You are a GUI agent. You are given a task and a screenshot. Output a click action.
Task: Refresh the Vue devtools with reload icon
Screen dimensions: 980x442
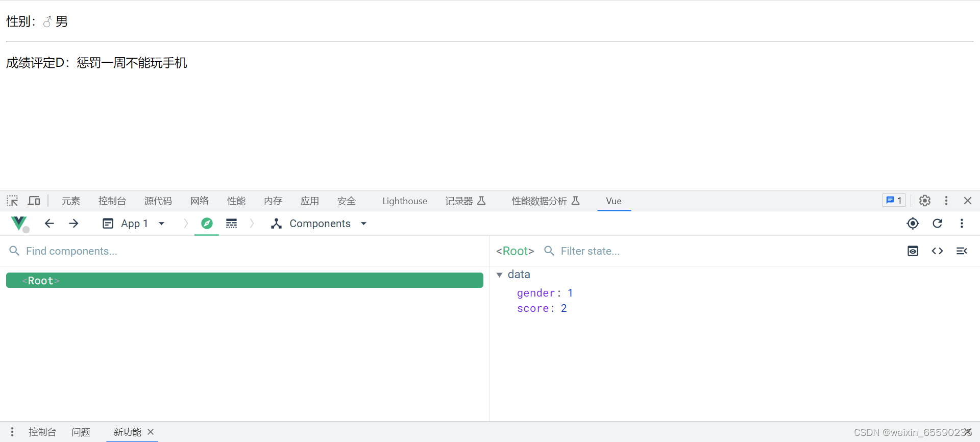938,224
